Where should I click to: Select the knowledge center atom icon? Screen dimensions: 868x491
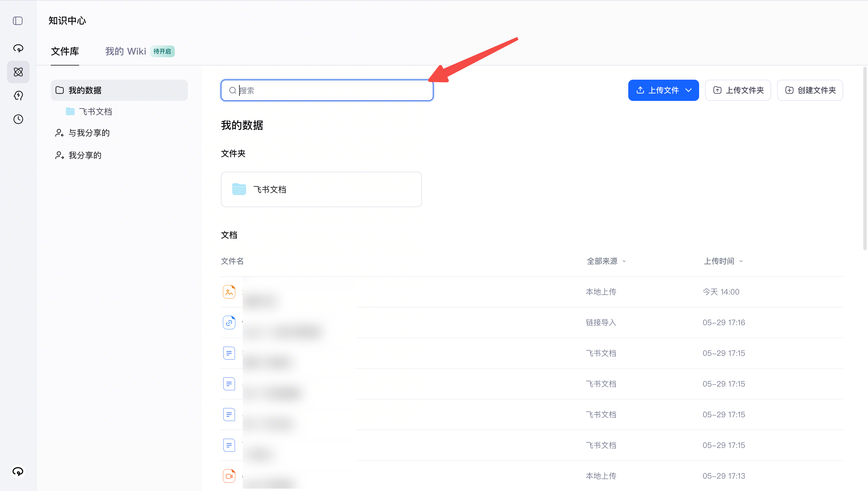tap(18, 72)
